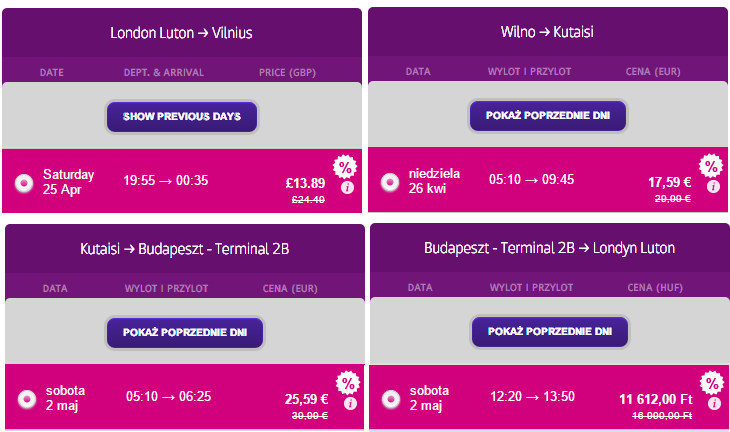This screenshot has height=432, width=730.
Task: Click the £13.89 discounted price
Action: (x=305, y=183)
